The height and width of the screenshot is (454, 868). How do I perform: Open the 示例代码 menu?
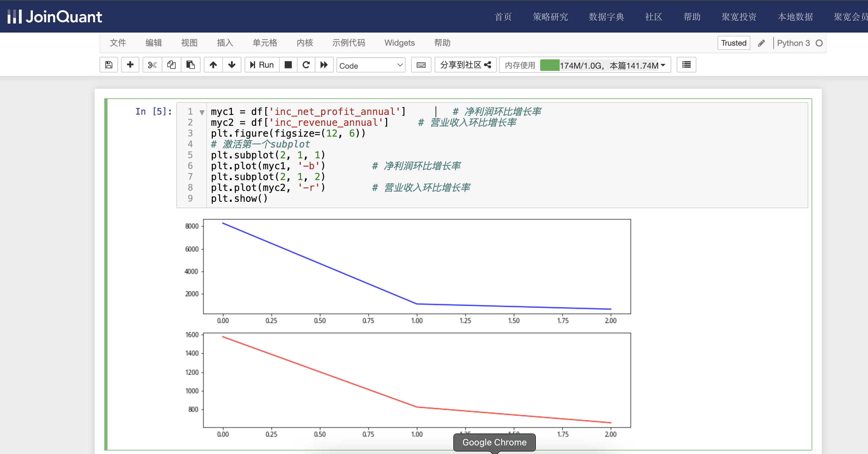coord(349,43)
